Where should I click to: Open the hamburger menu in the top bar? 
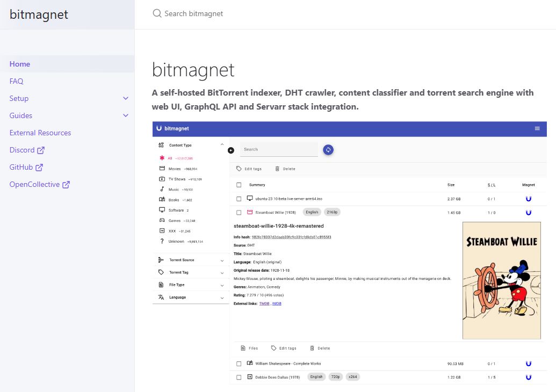coord(537,129)
